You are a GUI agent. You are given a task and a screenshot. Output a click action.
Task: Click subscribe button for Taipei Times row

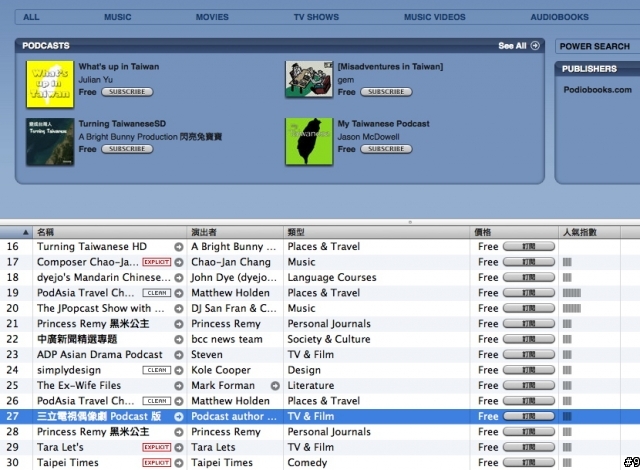coord(529,463)
